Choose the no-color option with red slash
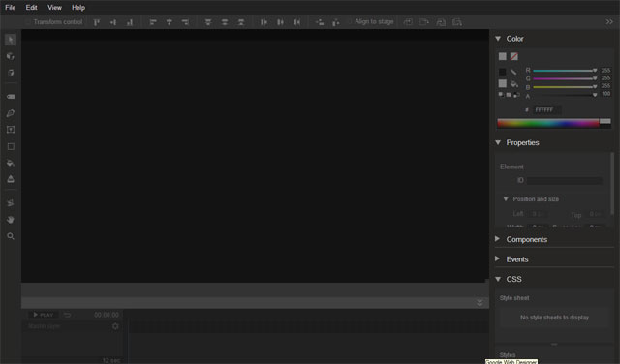 [x=514, y=56]
